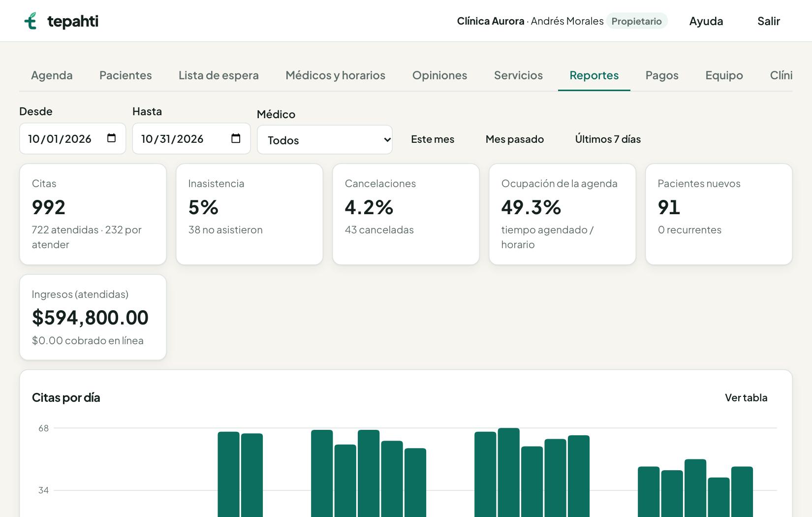Click the Propietario role badge
Screen dimensions: 812x517
[636, 21]
